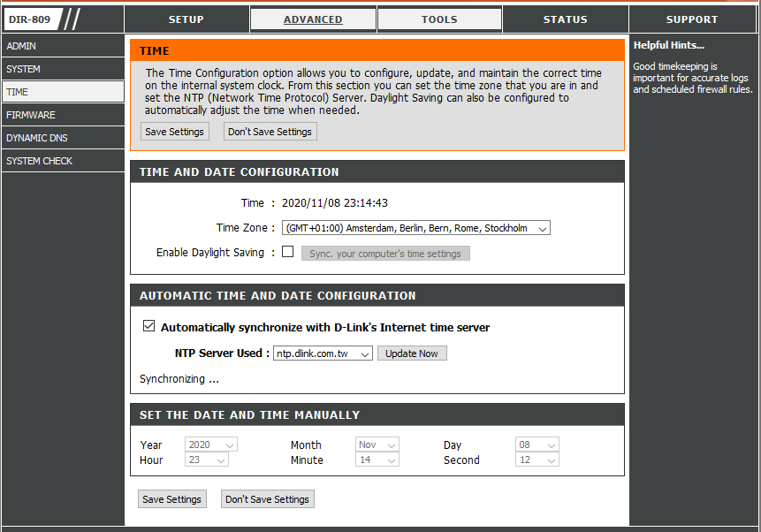This screenshot has height=532, width=761.
Task: Click Update Now button
Action: click(x=412, y=353)
